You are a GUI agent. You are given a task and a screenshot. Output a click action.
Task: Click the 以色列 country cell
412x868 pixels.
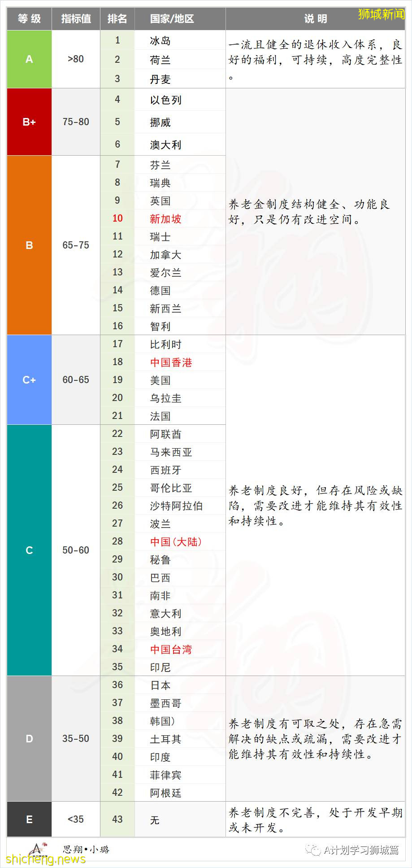point(180,100)
